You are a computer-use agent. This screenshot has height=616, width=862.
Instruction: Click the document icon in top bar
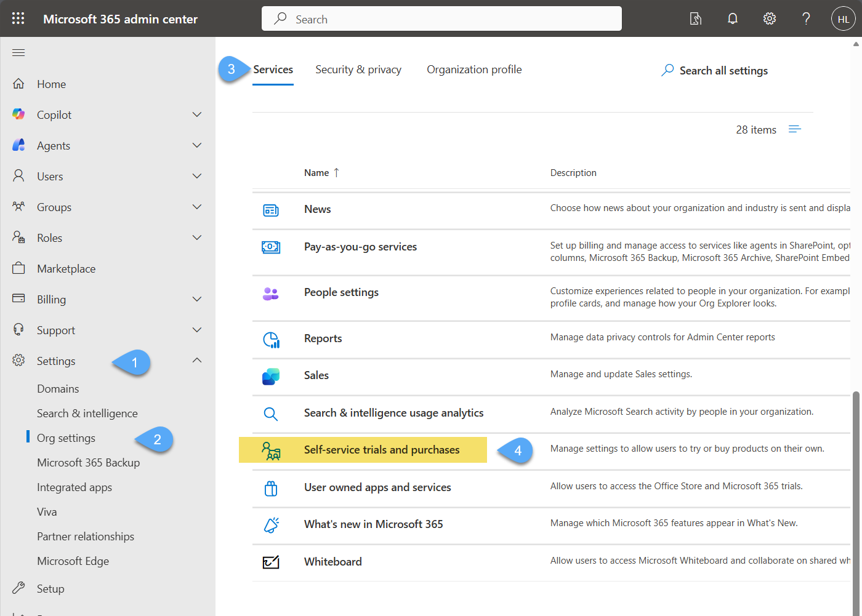[x=696, y=19]
